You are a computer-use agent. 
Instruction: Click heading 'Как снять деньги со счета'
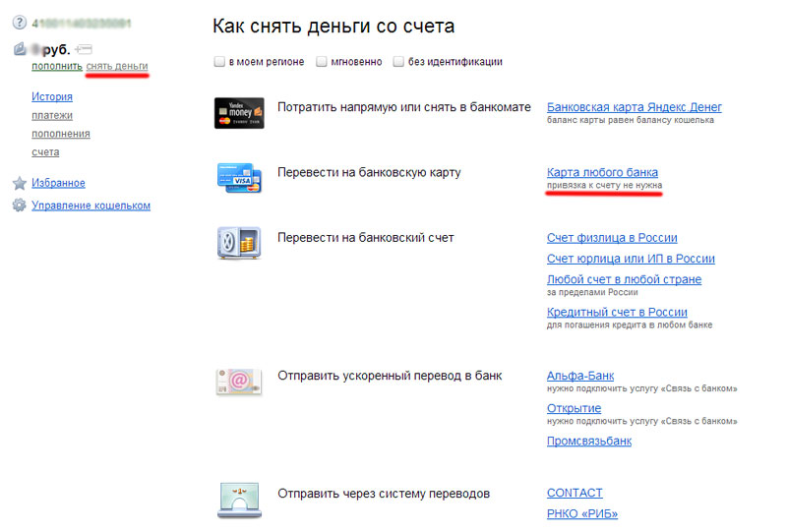pyautogui.click(x=333, y=27)
